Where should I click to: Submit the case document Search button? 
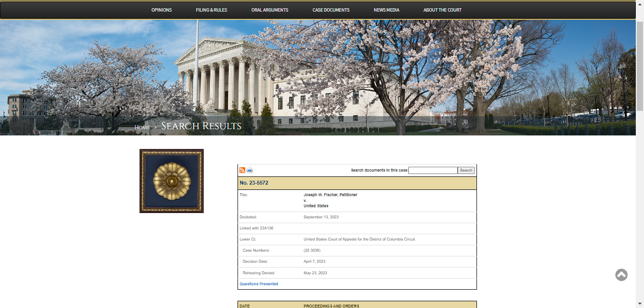pos(466,170)
